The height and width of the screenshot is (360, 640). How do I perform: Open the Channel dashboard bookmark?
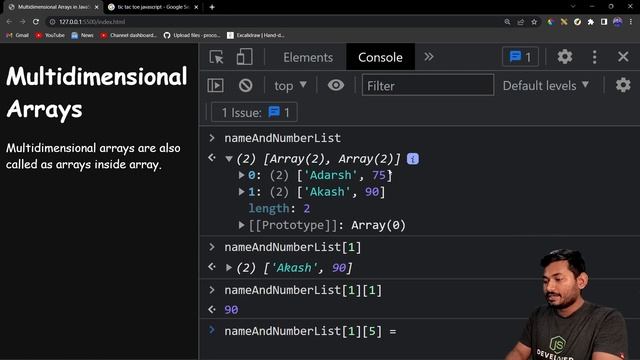tap(128, 36)
